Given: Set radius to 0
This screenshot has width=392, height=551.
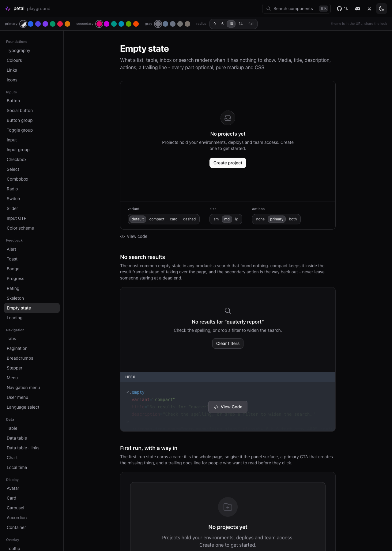Looking at the screenshot, I should pos(215,24).
